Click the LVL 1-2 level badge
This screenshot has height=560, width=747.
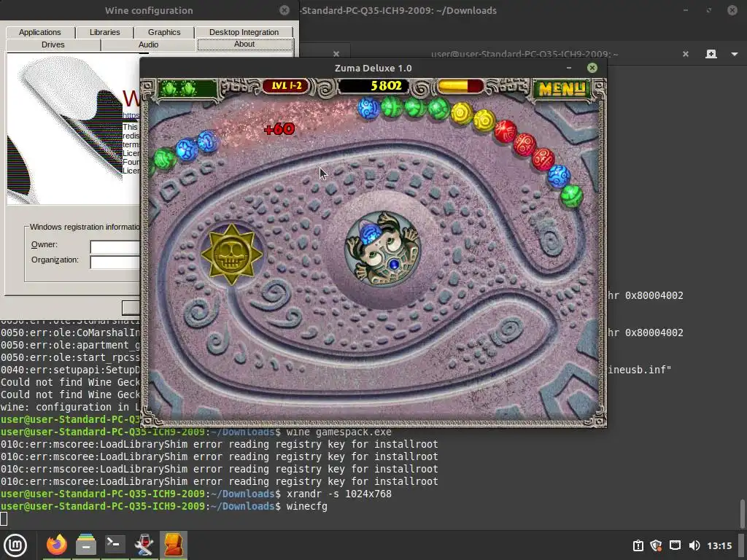click(286, 86)
